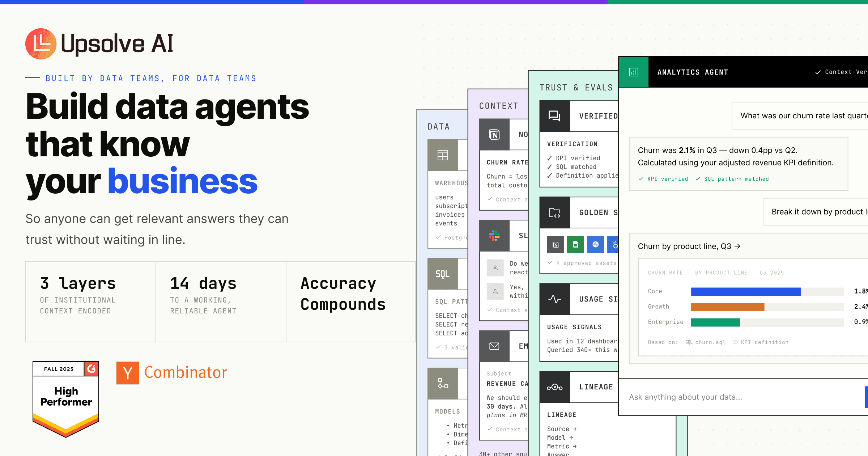868x456 pixels.
Task: Click the 'KPI verified' verification line
Action: (x=574, y=158)
